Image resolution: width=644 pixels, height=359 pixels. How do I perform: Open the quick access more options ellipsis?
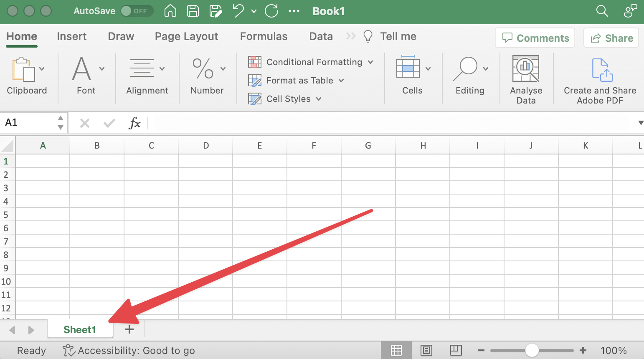click(x=294, y=11)
